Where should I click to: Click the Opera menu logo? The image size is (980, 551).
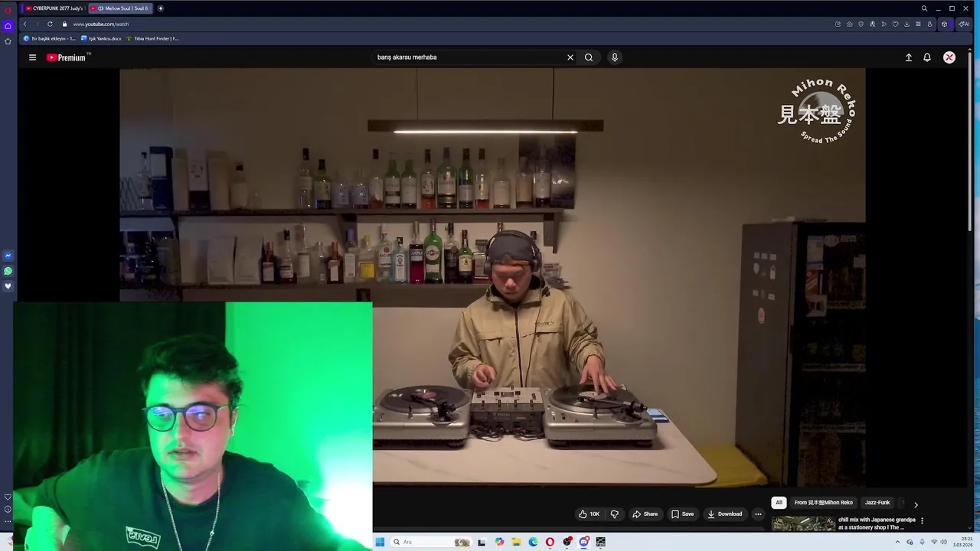[8, 9]
